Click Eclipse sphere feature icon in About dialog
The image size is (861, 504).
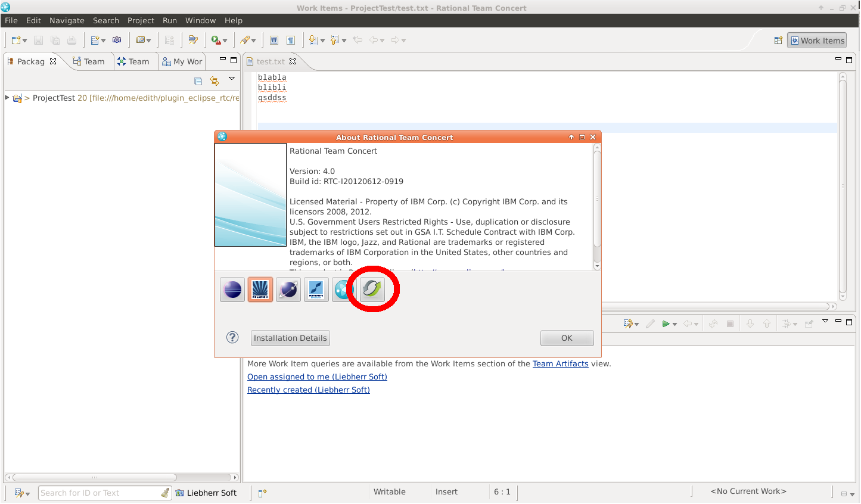(232, 290)
